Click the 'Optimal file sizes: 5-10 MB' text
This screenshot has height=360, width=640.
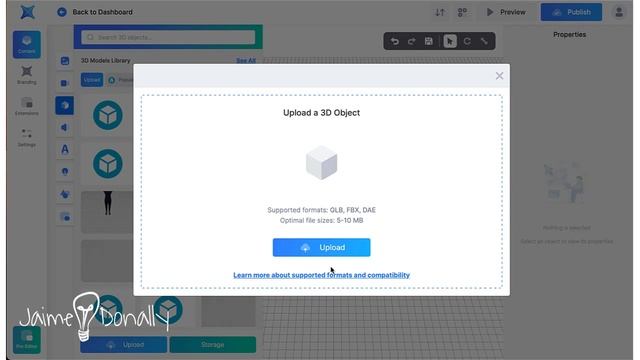coord(321,220)
